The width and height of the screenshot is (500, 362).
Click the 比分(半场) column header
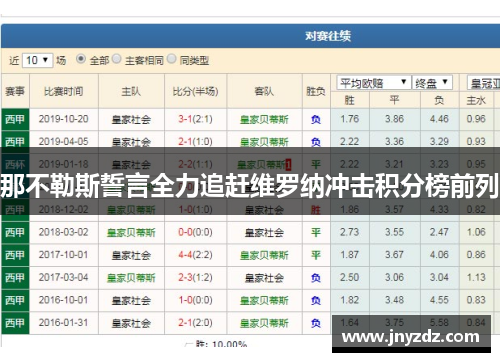[x=195, y=91]
